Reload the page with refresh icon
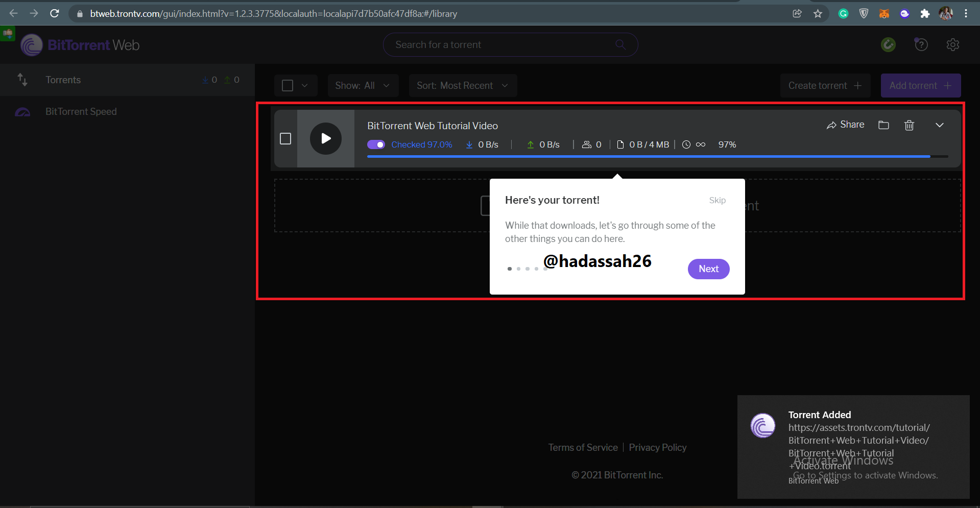 (55, 13)
